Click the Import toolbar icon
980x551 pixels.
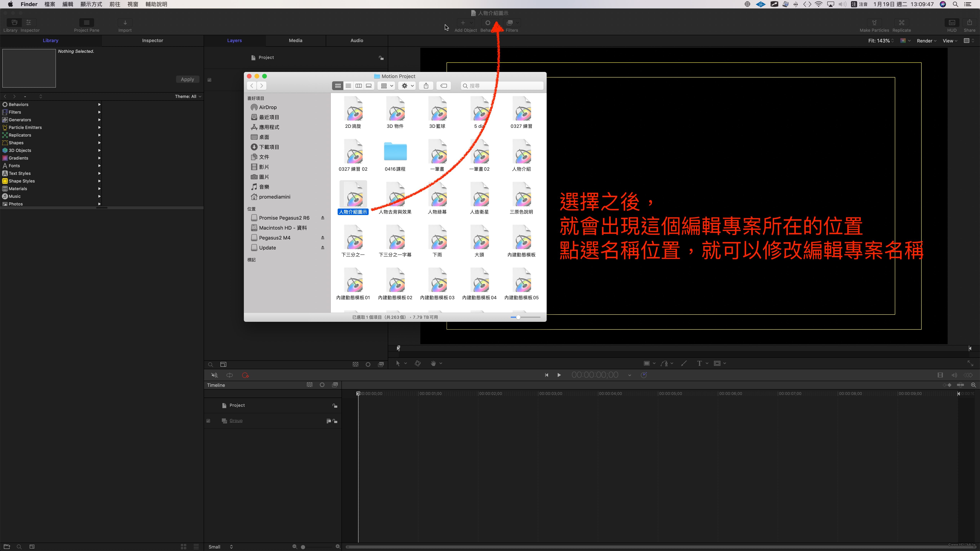click(125, 23)
